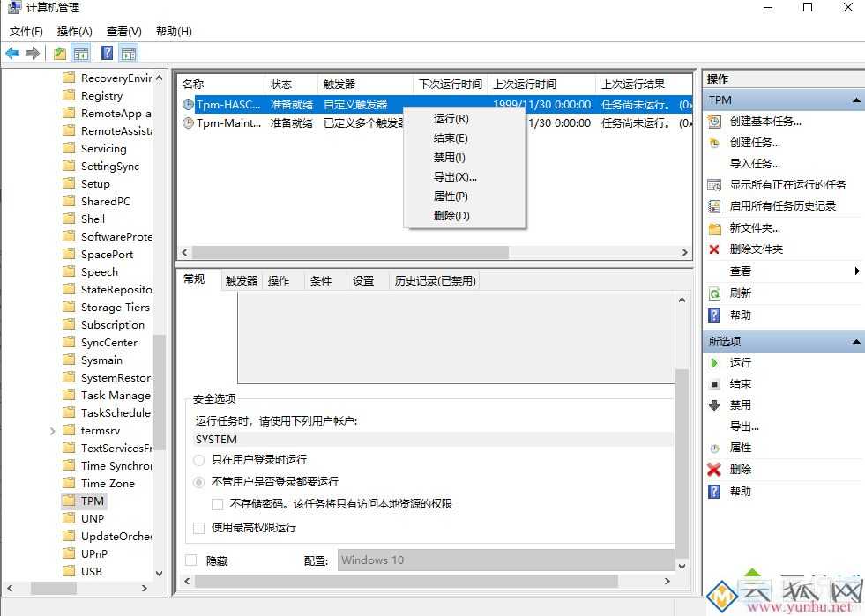Click the back navigation arrow in the toolbar
This screenshot has width=865, height=616.
[x=11, y=52]
